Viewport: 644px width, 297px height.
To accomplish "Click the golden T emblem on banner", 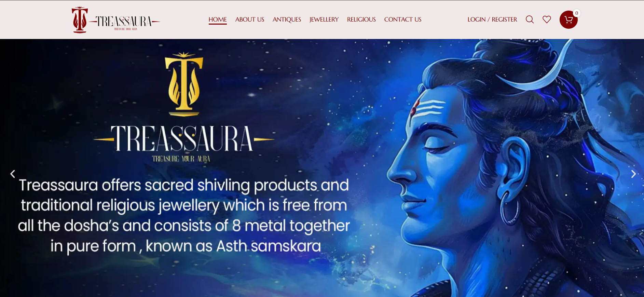I will (184, 84).
